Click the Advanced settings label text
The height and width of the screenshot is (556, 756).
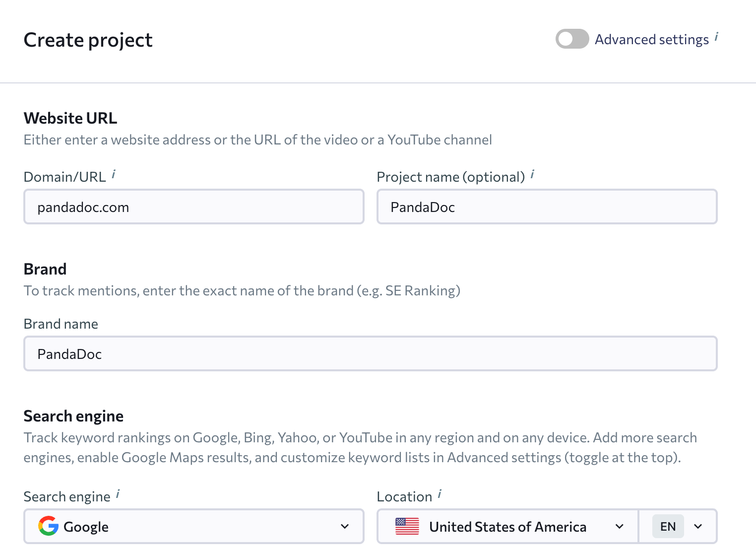(652, 39)
